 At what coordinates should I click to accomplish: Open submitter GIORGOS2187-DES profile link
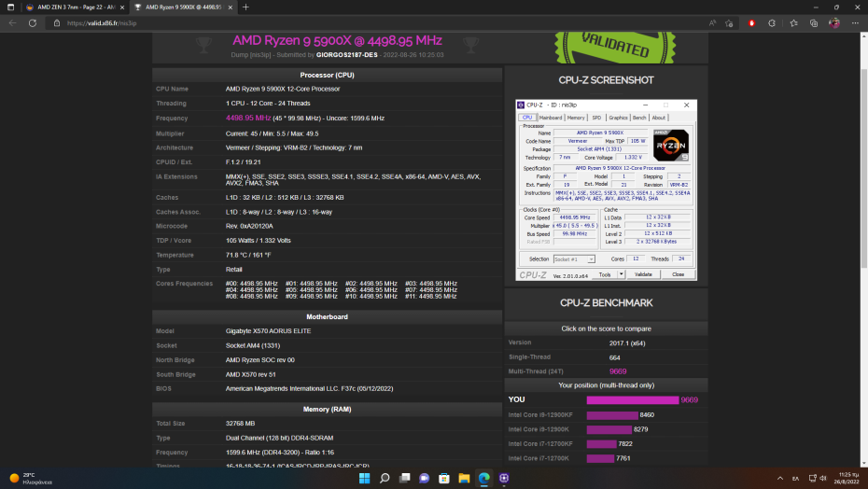346,55
